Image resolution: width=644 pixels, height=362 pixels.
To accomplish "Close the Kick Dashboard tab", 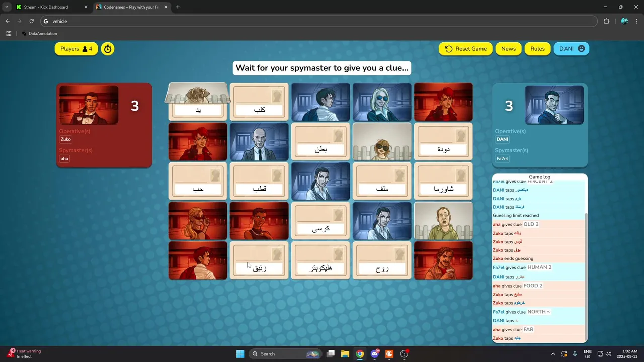I will click(x=86, y=7).
